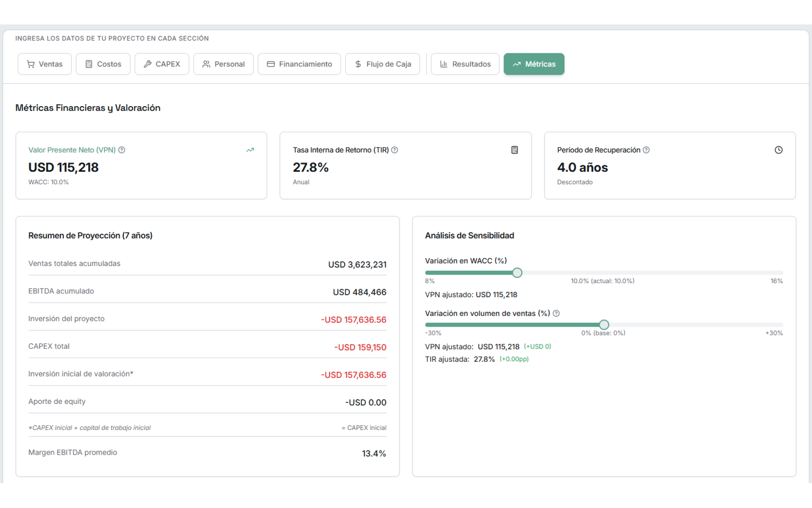Image resolution: width=812 pixels, height=508 pixels.
Task: Click the help icon beside Tasa Interna de Retorno
Action: pos(395,150)
